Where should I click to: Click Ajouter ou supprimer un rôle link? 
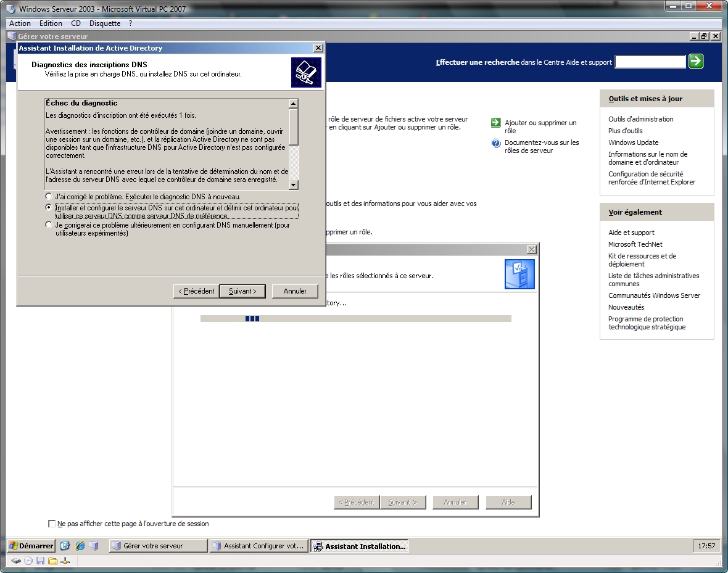[x=540, y=126]
